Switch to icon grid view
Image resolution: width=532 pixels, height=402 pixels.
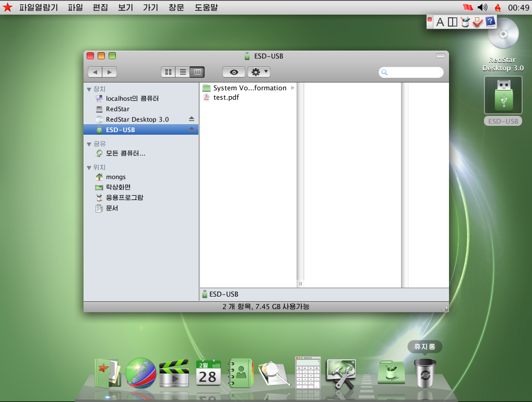coord(168,72)
